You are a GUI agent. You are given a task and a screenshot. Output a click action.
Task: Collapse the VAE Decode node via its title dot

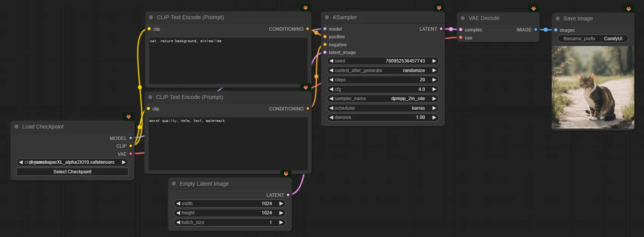click(463, 18)
